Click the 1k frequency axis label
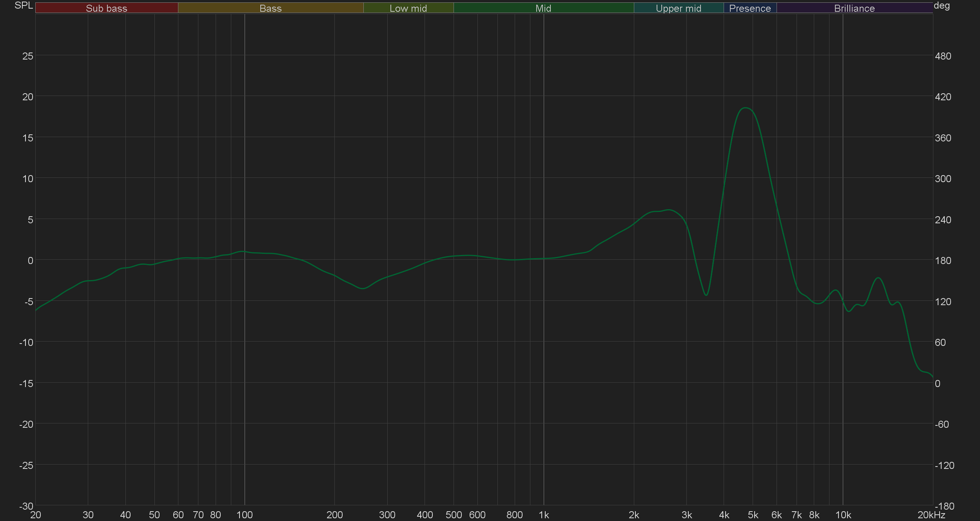This screenshot has height=521, width=980. point(544,515)
